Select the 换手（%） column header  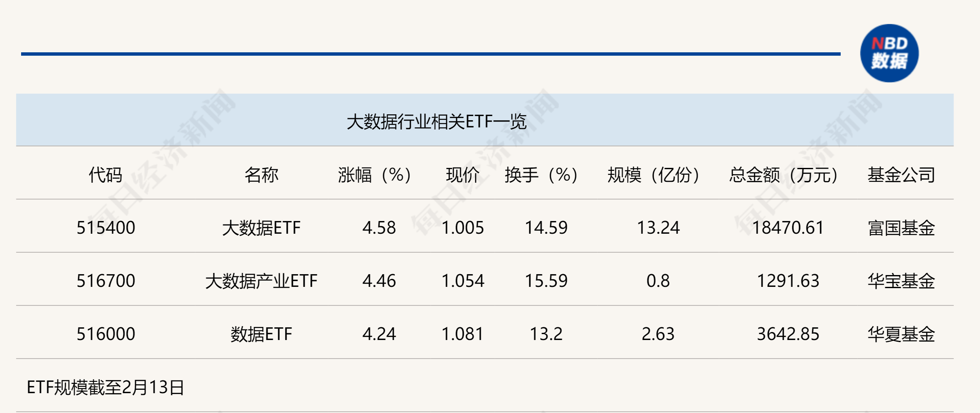pos(541,175)
